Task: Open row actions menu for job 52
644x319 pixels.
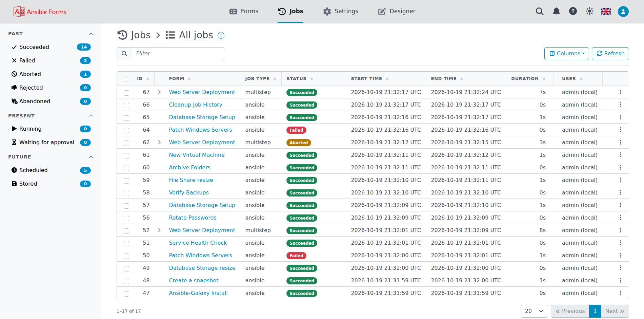Action: point(620,230)
